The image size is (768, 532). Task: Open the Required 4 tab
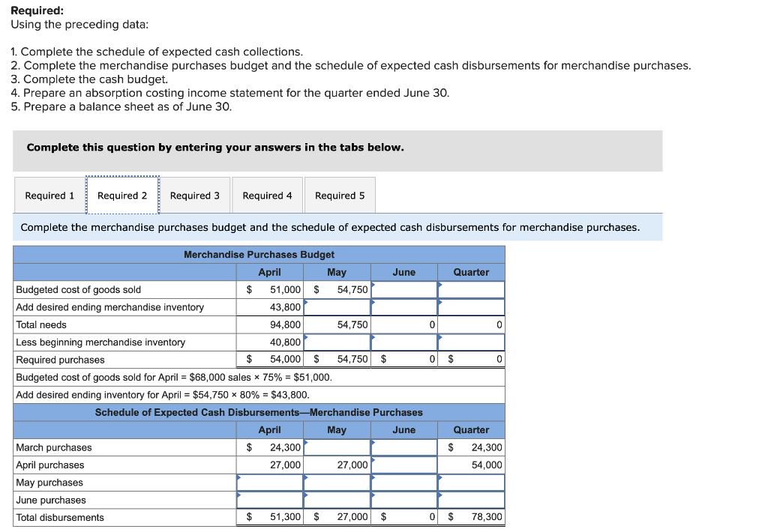(267, 195)
